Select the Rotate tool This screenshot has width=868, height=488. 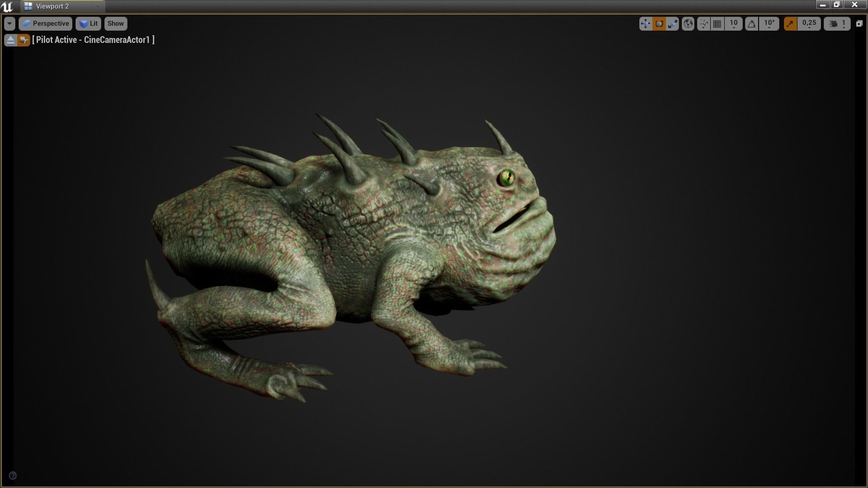(x=659, y=23)
